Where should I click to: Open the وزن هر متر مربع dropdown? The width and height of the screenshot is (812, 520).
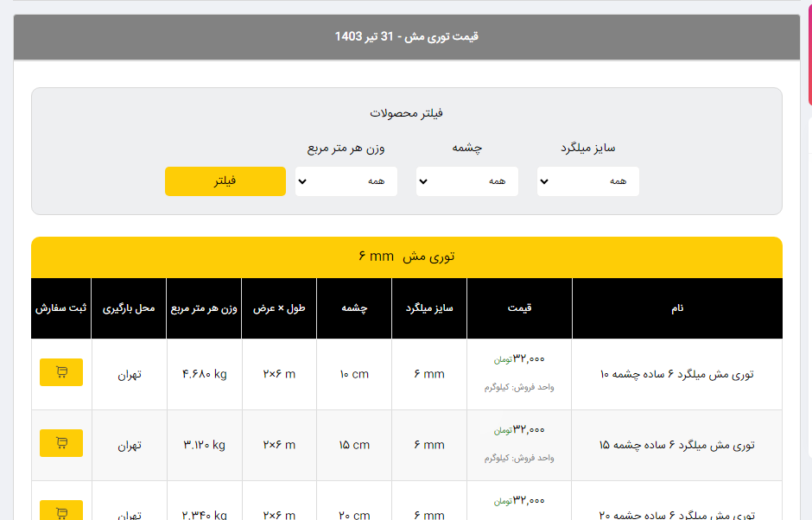point(346,181)
